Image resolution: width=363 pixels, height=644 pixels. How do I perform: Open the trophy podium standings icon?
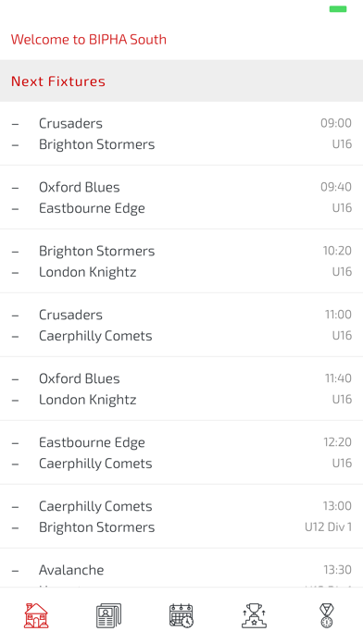click(x=254, y=615)
